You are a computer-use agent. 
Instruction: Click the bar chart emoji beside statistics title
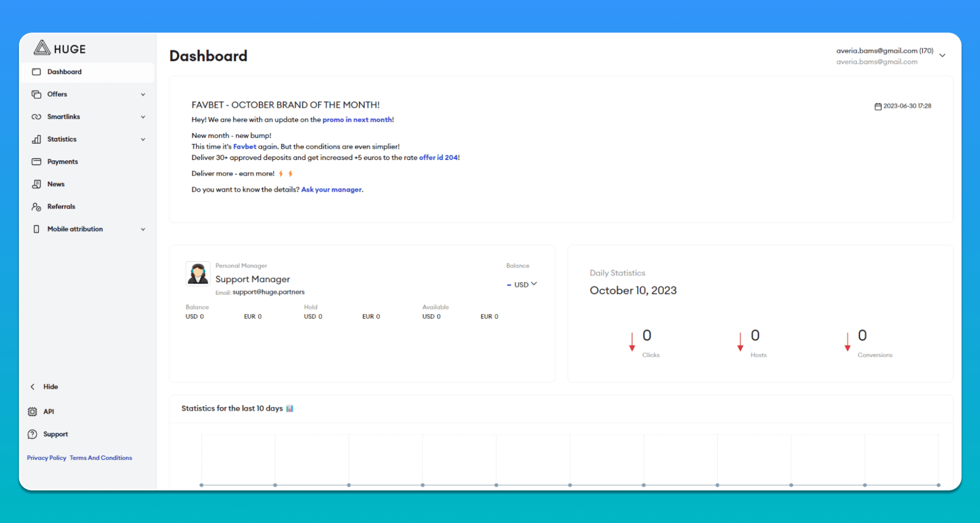[290, 409]
